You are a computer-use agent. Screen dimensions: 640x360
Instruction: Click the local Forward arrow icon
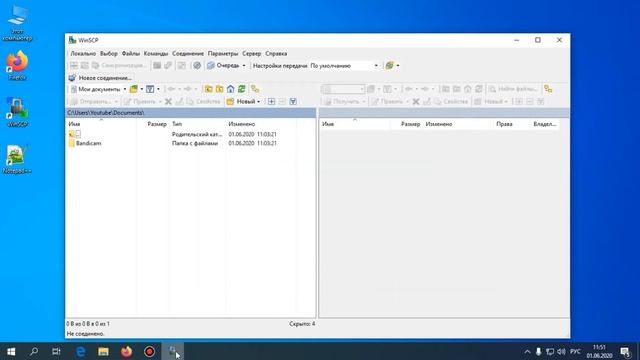point(187,89)
